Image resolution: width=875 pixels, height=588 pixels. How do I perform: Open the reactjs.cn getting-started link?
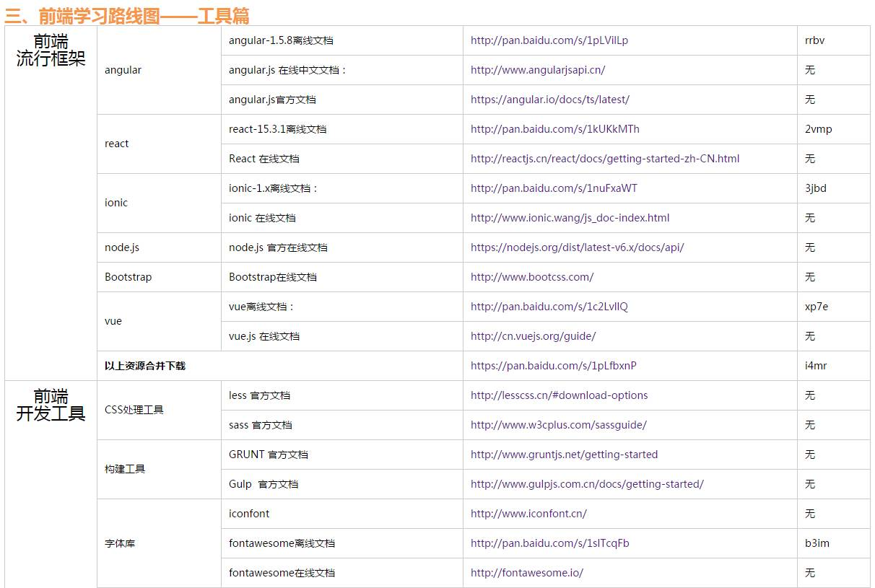605,159
